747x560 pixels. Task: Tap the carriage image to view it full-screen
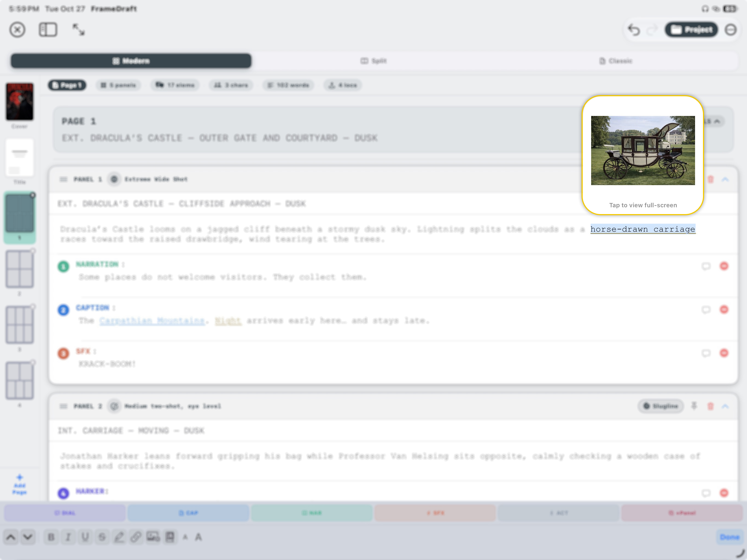pos(643,151)
